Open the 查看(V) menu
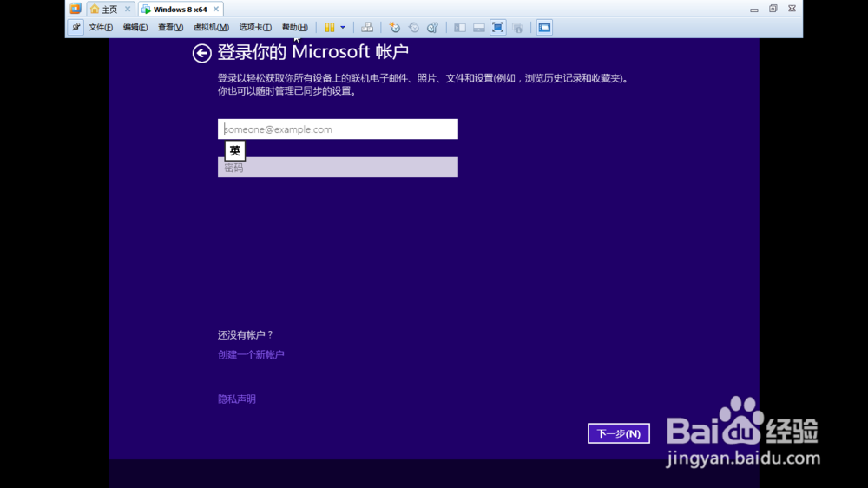This screenshot has height=488, width=868. tap(170, 27)
